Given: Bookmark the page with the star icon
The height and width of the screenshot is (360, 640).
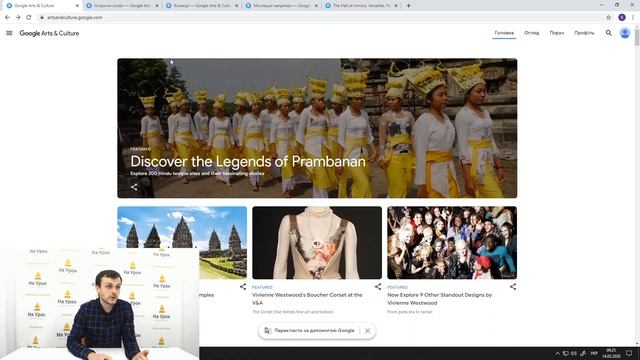Looking at the screenshot, I should [609, 18].
